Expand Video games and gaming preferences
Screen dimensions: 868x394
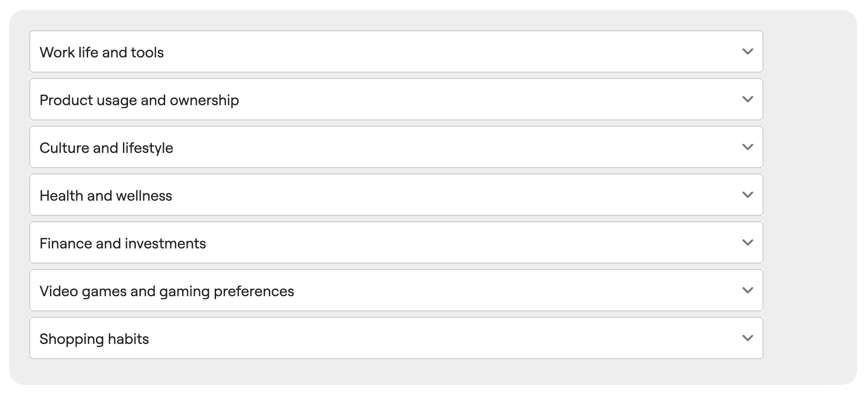click(396, 290)
